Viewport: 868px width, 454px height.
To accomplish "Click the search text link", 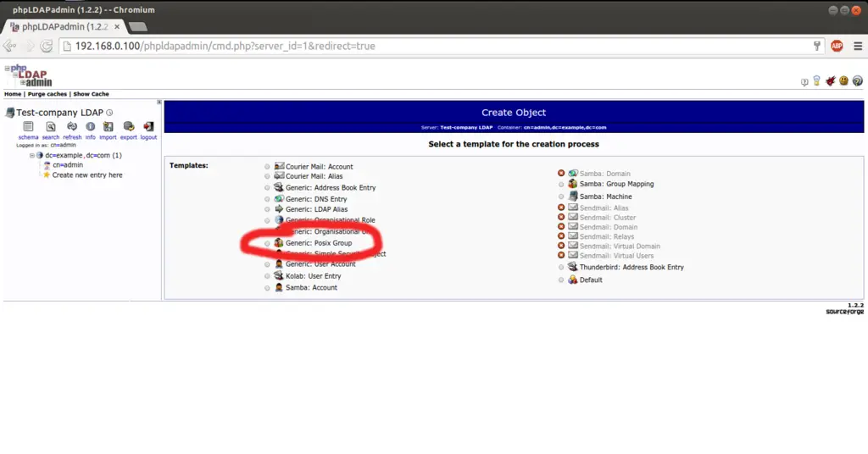I will (x=50, y=137).
